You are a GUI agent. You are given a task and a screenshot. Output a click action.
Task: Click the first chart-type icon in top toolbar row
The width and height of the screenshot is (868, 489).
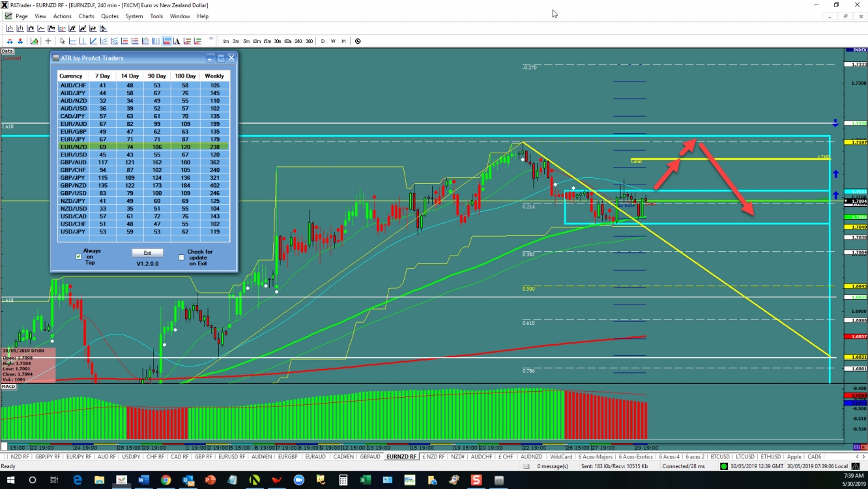pos(10,28)
